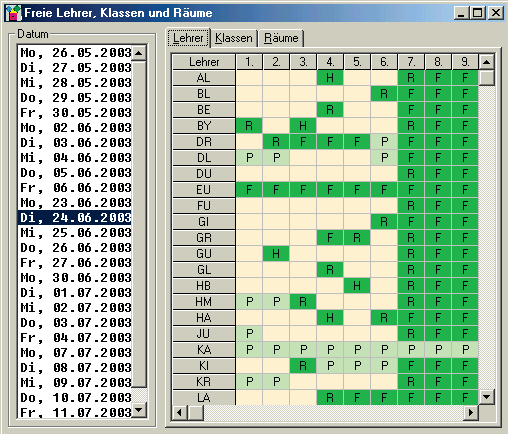Select date Mi, 25.06.2003
508x434 pixels.
click(75, 233)
